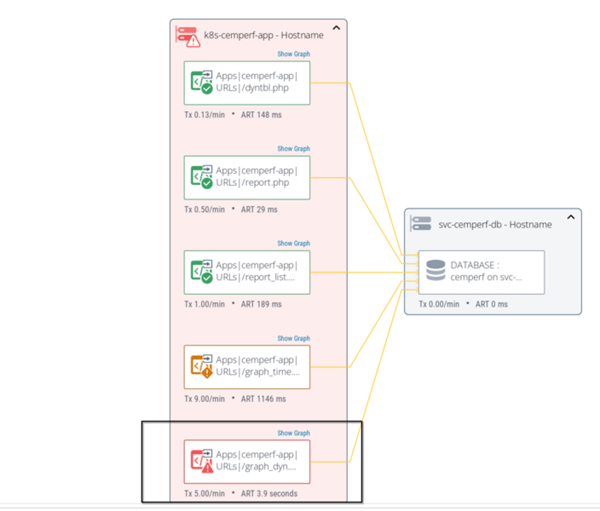Collapse the svc-cemperf-db host group
The width and height of the screenshot is (600, 511).
coord(570,217)
